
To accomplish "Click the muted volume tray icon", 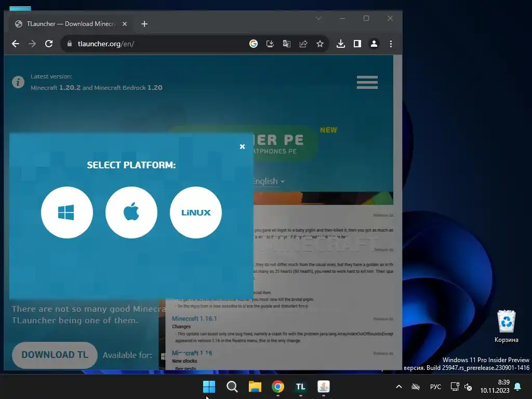I will pos(468,387).
